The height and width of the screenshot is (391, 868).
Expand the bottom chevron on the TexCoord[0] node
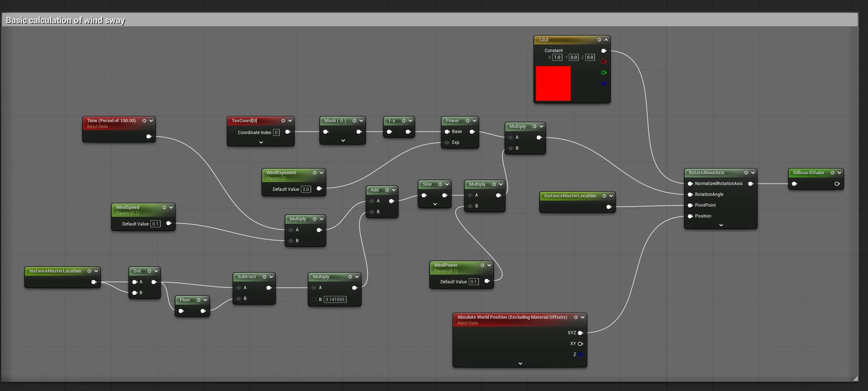pyautogui.click(x=261, y=142)
